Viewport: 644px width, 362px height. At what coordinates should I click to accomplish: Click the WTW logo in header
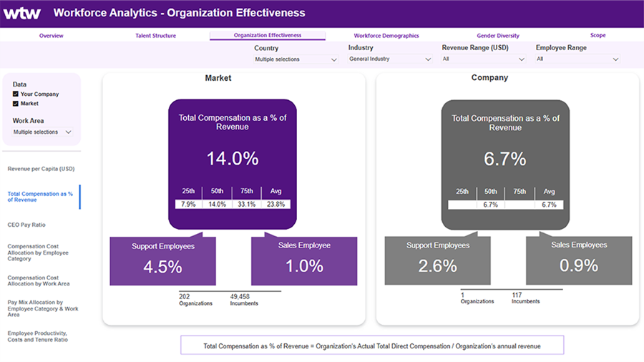pos(22,13)
